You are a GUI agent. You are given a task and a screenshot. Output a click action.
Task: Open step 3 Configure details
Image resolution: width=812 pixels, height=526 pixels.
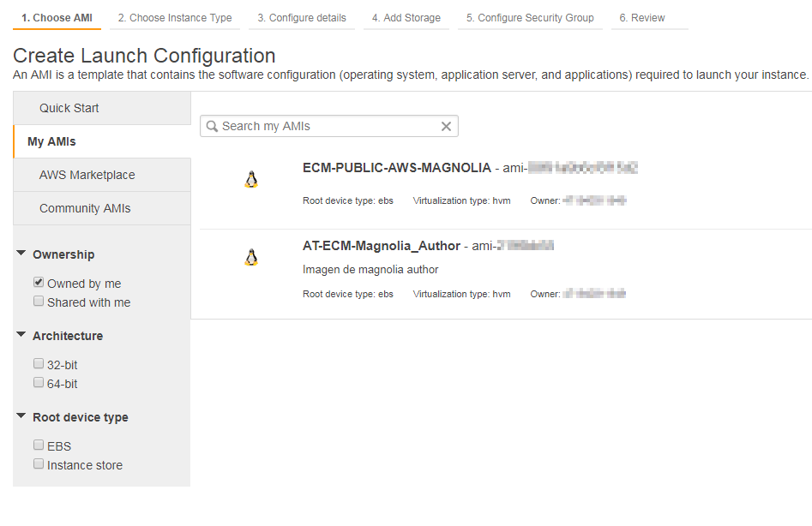pyautogui.click(x=302, y=18)
